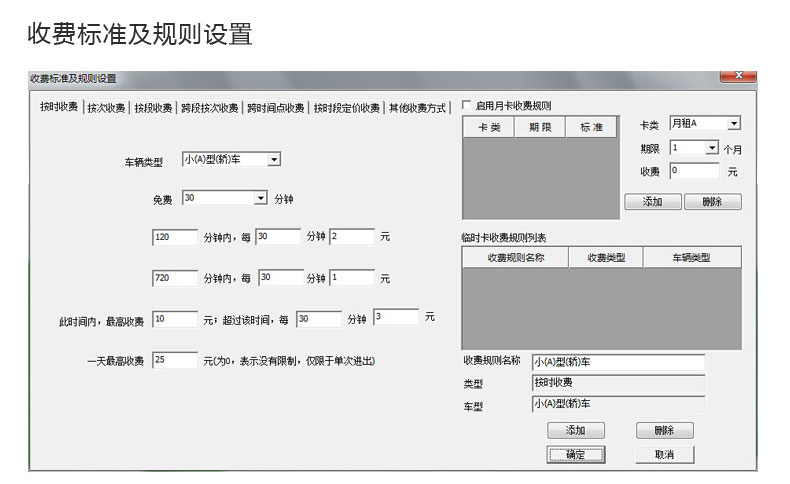Open the 其他收费方式 tab
The height and width of the screenshot is (484, 790).
tap(417, 108)
